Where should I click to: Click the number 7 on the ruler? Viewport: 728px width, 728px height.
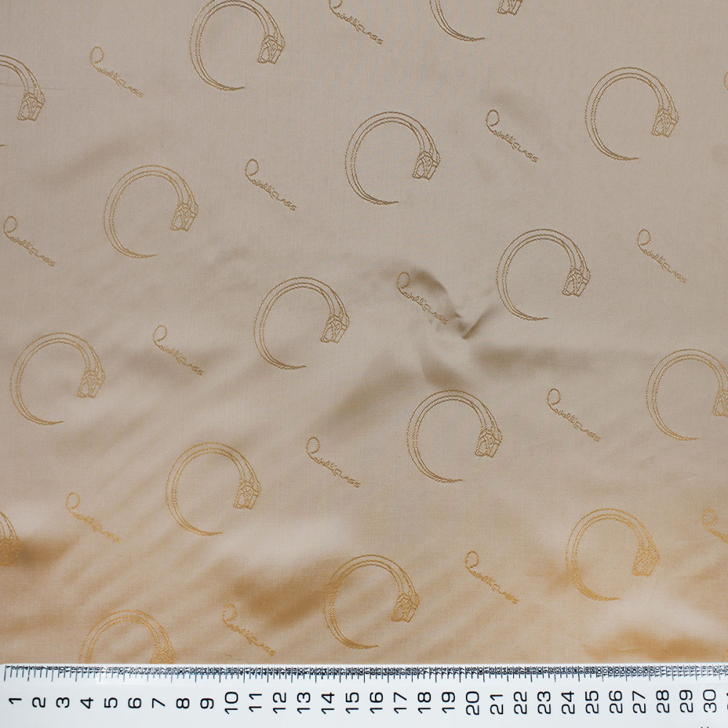(159, 702)
